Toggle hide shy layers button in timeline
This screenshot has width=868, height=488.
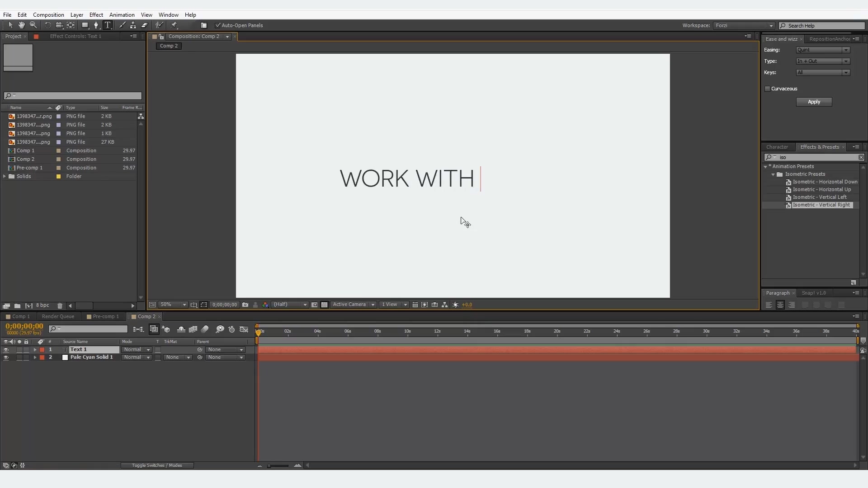click(181, 329)
